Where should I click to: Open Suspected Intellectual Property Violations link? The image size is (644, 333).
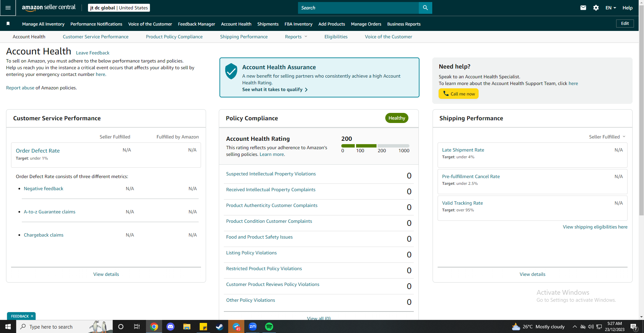tap(271, 174)
